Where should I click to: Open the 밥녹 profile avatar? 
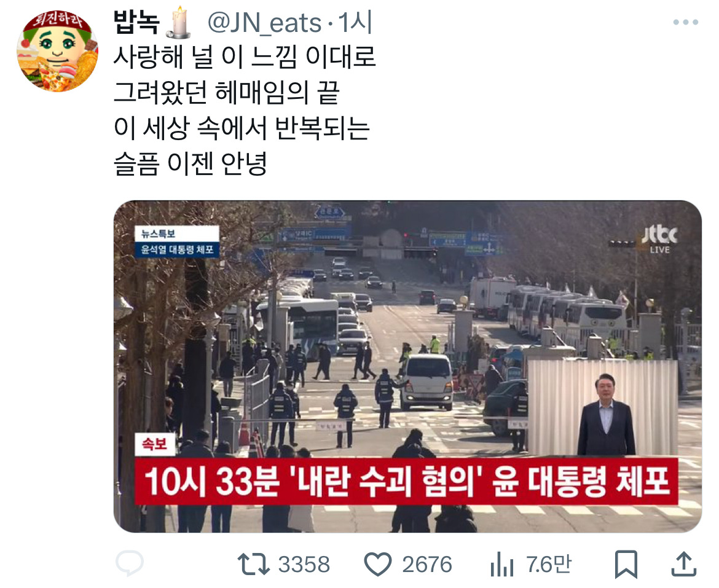(57, 51)
